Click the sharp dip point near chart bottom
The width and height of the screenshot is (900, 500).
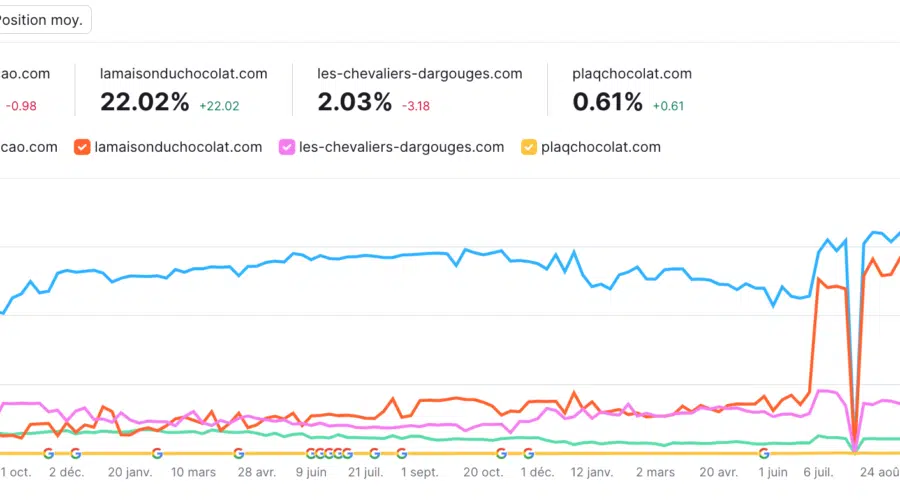point(854,447)
